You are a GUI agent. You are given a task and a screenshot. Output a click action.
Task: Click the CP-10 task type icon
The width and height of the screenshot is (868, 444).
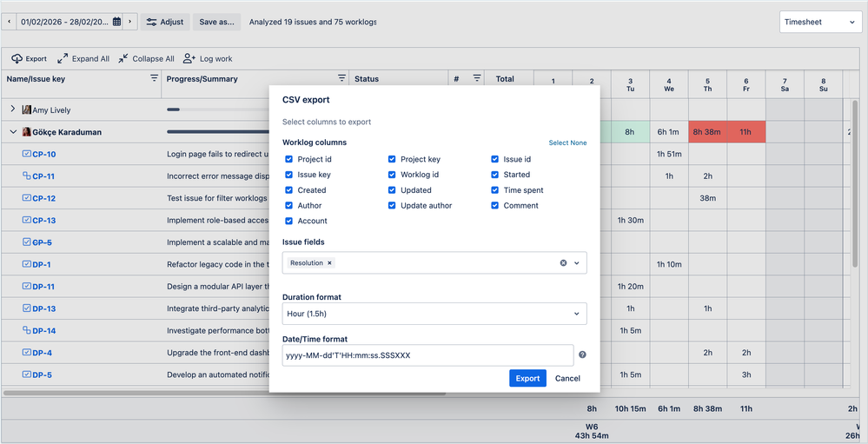26,154
